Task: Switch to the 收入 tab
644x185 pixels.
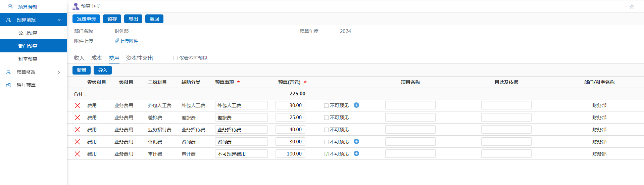Action: click(79, 58)
